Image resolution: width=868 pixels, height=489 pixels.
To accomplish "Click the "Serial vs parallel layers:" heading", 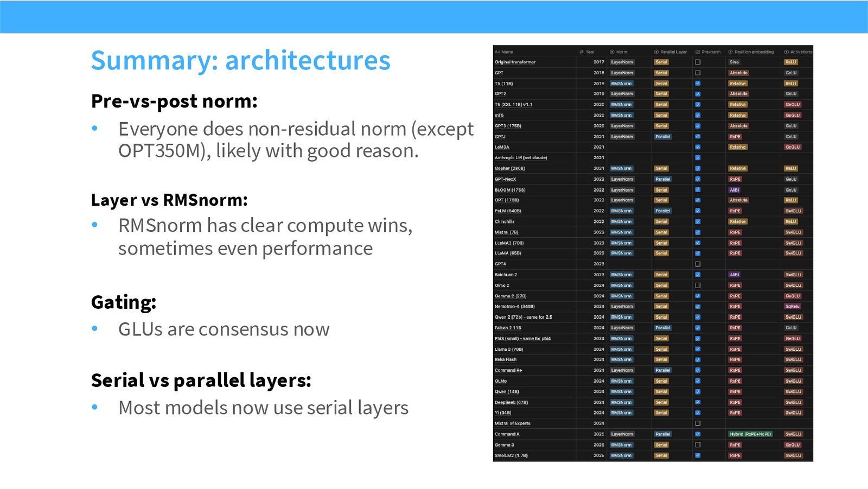I will [201, 380].
